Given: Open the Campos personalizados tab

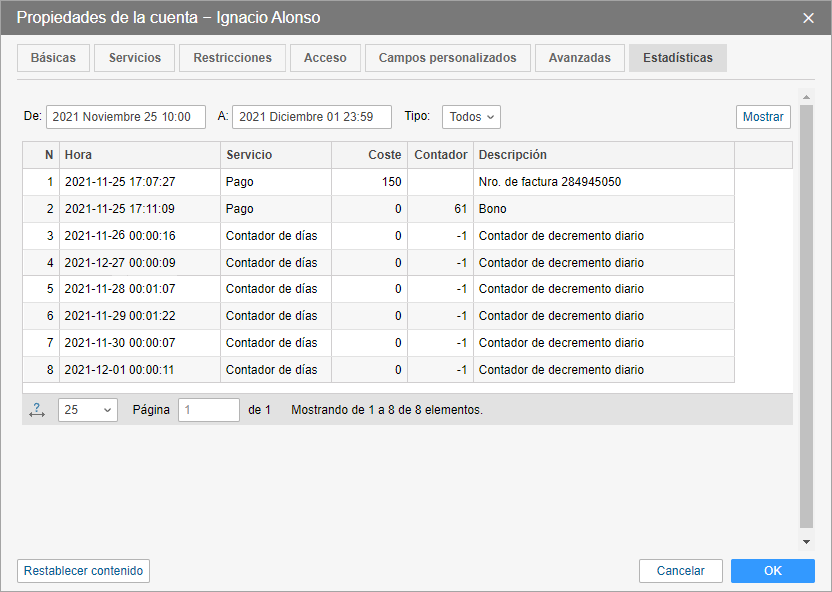Looking at the screenshot, I should coord(447,58).
